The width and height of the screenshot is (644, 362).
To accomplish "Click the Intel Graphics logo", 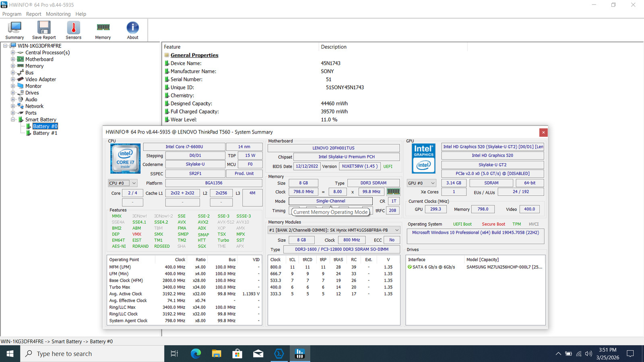I will 423,158.
